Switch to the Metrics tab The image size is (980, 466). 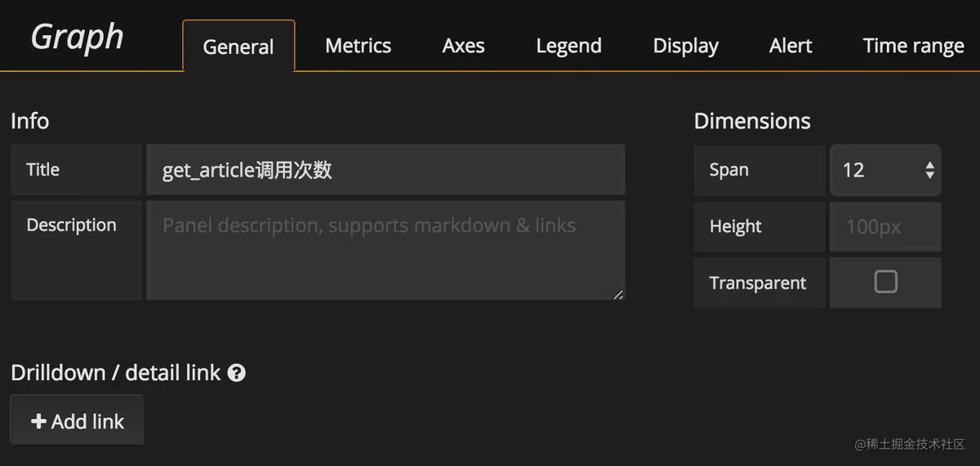[358, 46]
